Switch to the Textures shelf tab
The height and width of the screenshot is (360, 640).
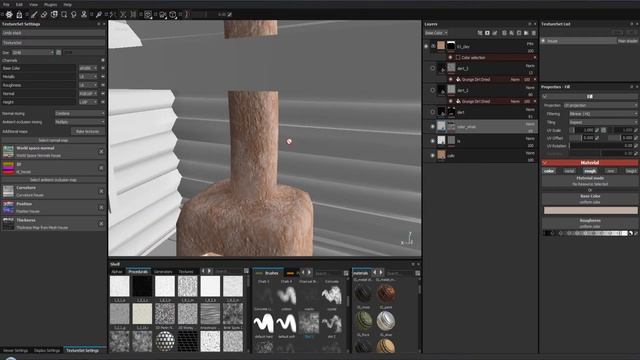pos(186,271)
